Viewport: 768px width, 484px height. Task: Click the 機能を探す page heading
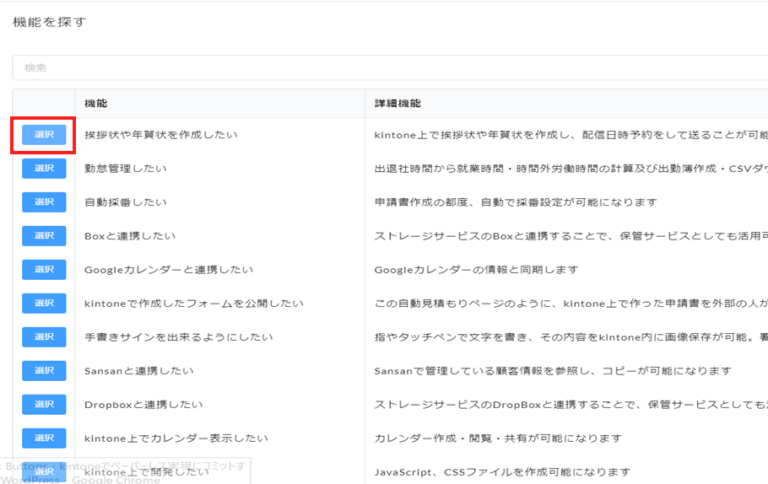point(49,21)
